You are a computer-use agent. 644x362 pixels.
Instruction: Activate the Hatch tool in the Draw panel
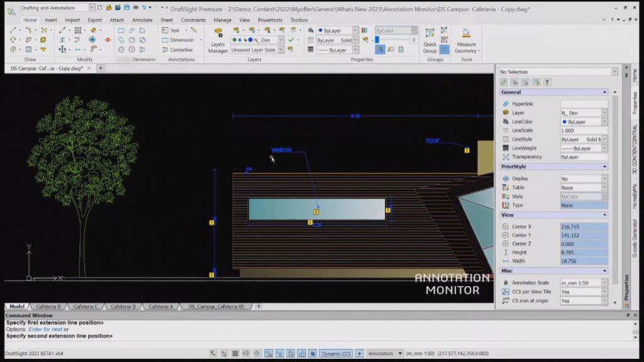coord(28,49)
